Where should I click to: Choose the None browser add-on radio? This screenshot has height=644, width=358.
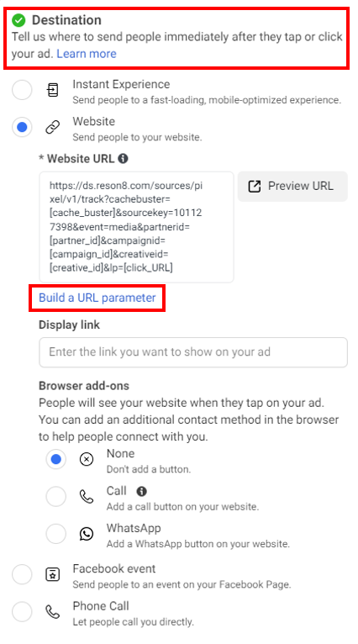point(55,459)
